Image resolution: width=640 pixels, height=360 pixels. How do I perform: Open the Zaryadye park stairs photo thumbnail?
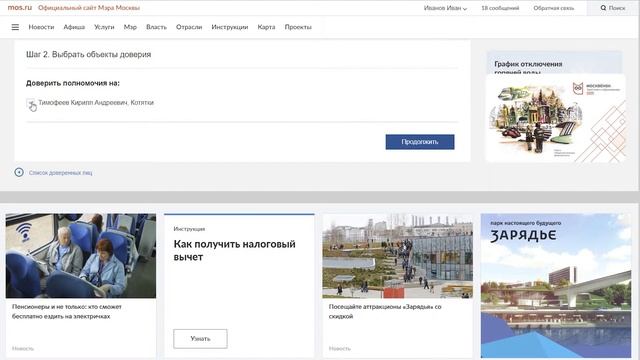(398, 256)
